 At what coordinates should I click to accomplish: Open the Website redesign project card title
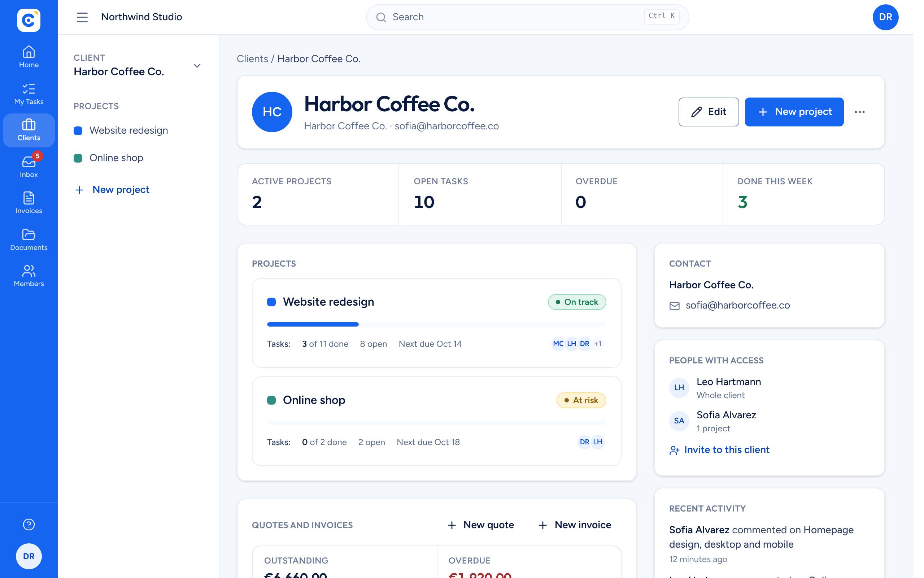[328, 302]
